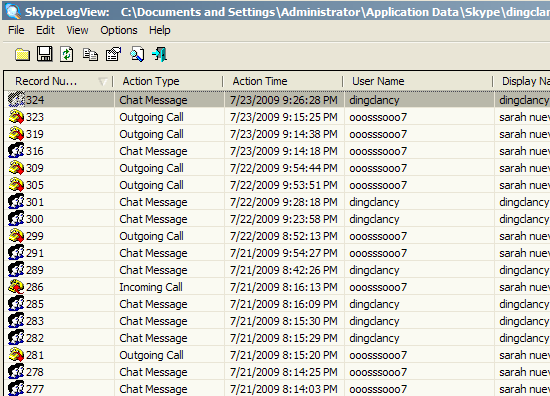The image size is (550, 396).
Task: Click the outgoing call icon of record 299
Action: pos(16,236)
